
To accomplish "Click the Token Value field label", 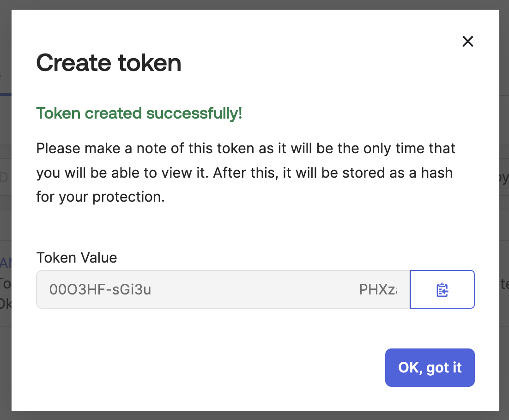I will 76,258.
